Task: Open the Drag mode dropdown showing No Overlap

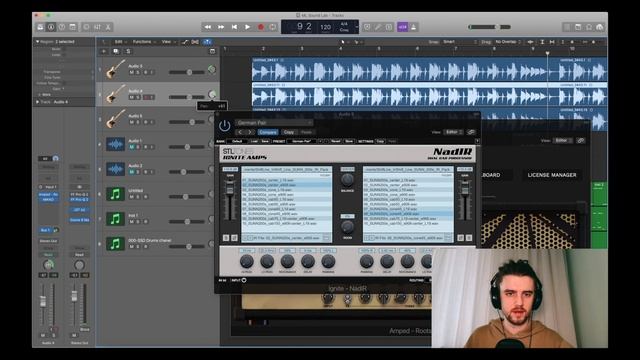Action: pyautogui.click(x=508, y=42)
